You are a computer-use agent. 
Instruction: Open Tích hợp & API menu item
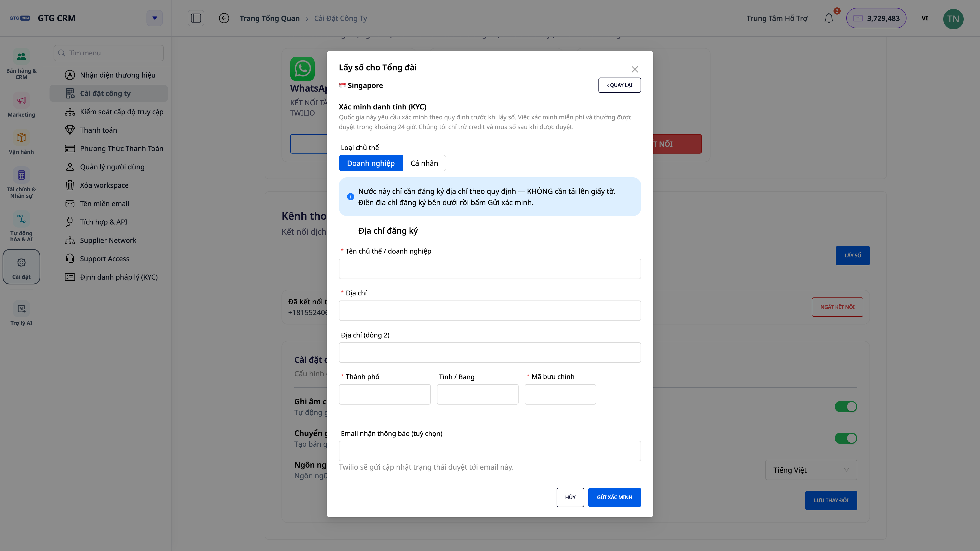tap(109, 222)
